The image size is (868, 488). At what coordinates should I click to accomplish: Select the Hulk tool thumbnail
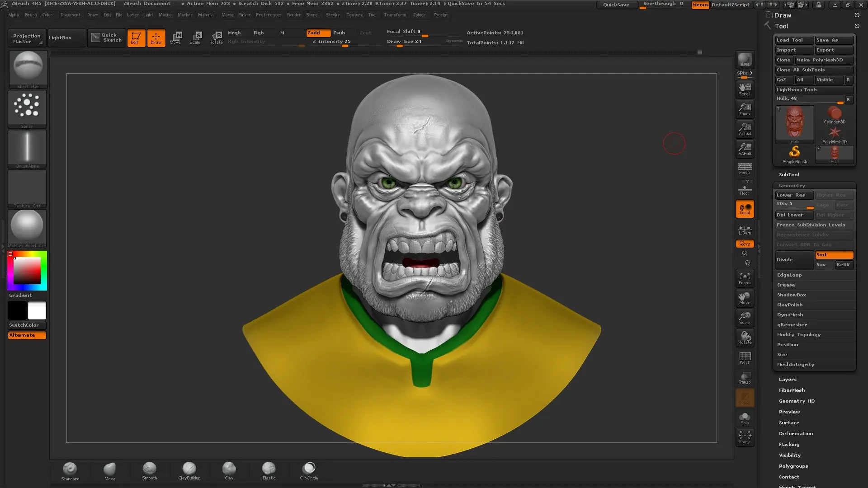pos(794,124)
